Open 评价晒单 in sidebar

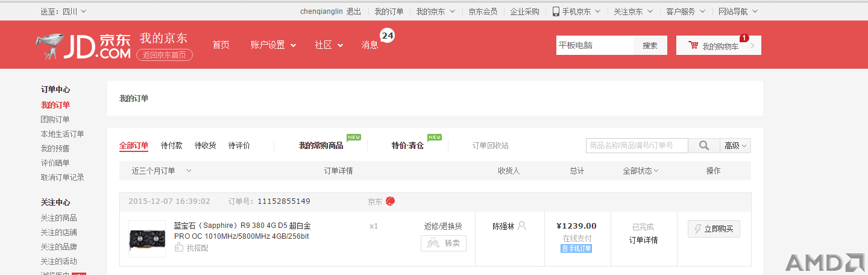click(55, 163)
